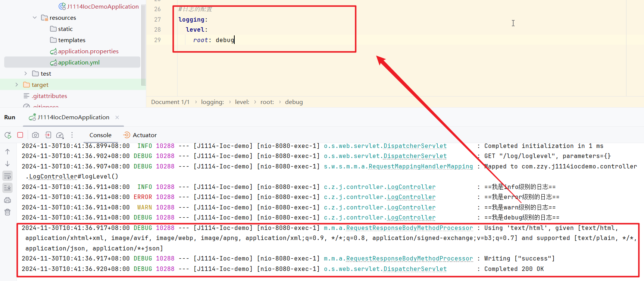Click 'debug' breadcrumb item
The width and height of the screenshot is (644, 281).
294,102
